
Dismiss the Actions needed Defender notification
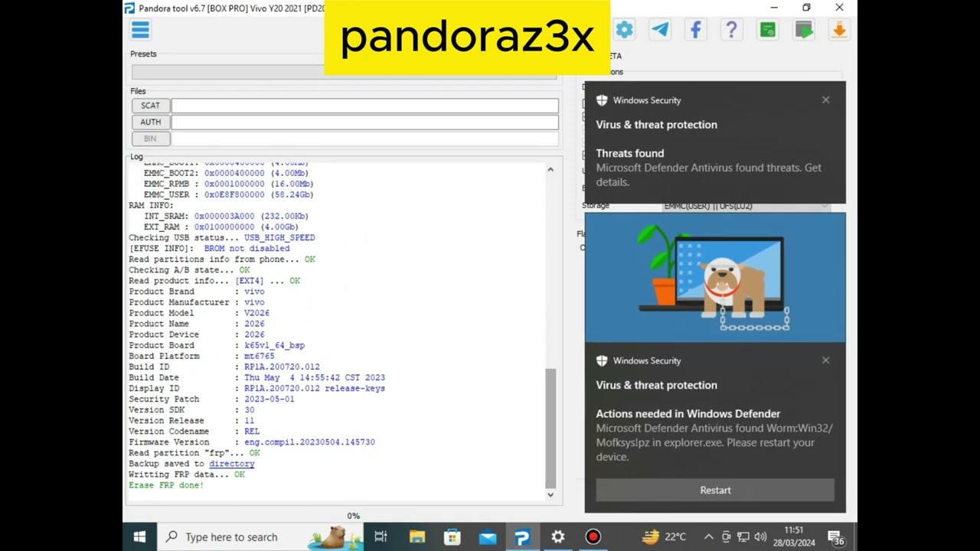pyautogui.click(x=825, y=360)
